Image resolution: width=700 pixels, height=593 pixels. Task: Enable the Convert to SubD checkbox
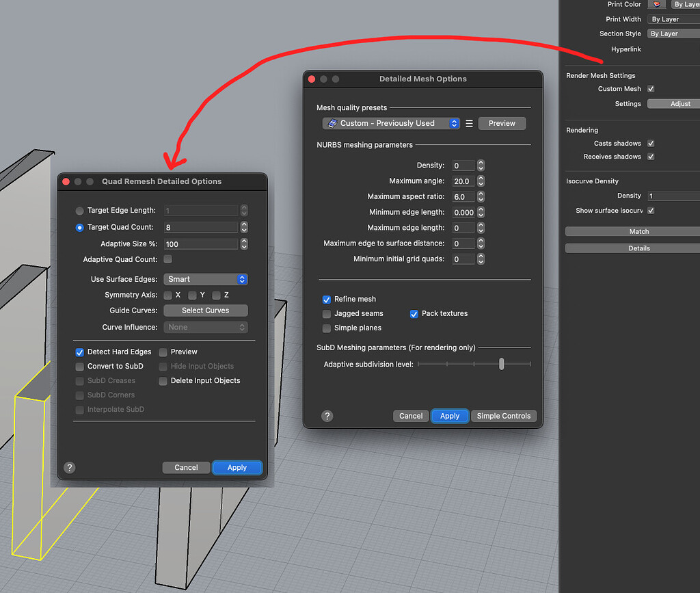[79, 366]
